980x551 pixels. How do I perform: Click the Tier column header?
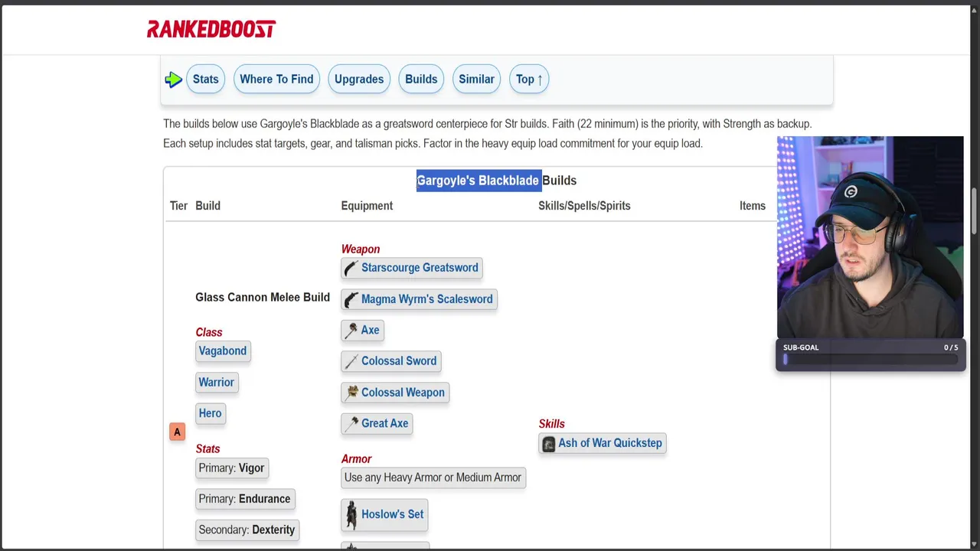click(x=178, y=206)
